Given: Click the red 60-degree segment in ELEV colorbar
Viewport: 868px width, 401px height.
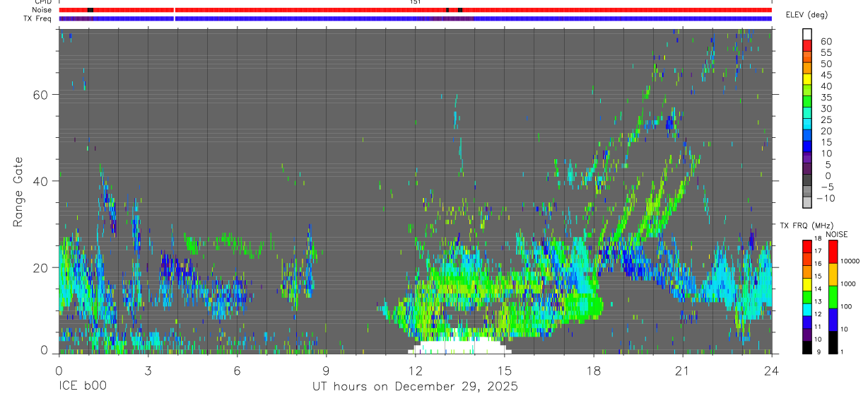Looking at the screenshot, I should (x=807, y=45).
